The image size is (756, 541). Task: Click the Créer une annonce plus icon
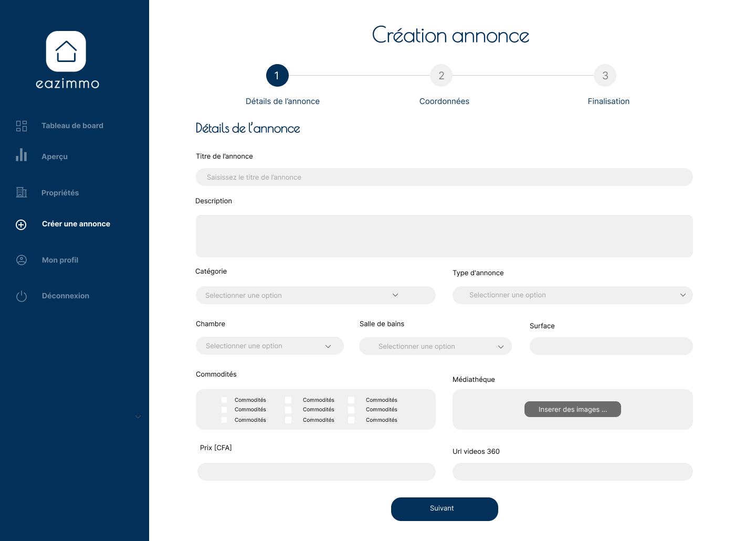click(x=21, y=225)
